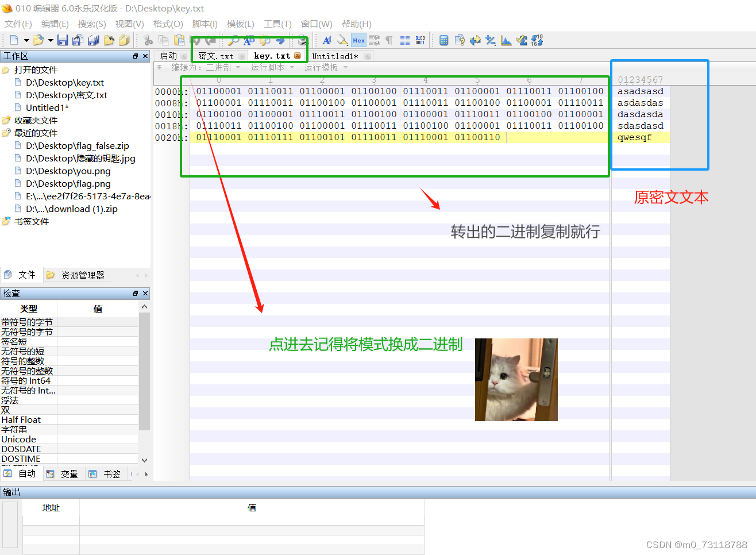Open the base converter 10/16 tool
This screenshot has height=555, width=756.
[537, 40]
